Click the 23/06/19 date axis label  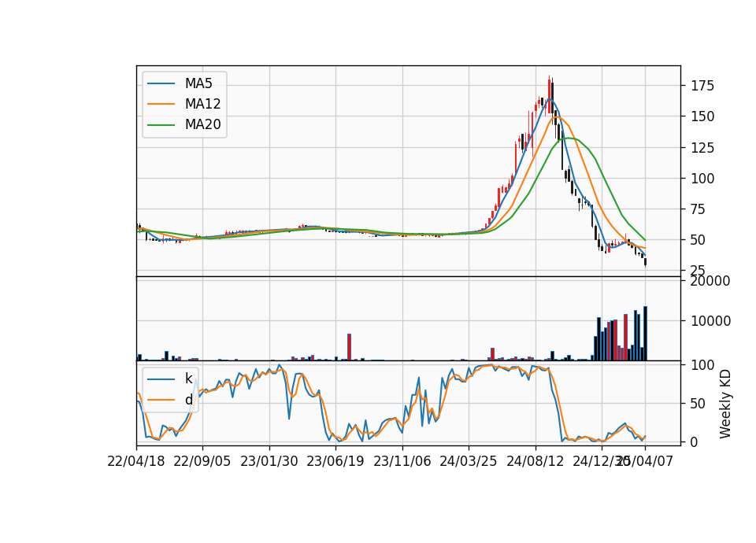coord(335,461)
